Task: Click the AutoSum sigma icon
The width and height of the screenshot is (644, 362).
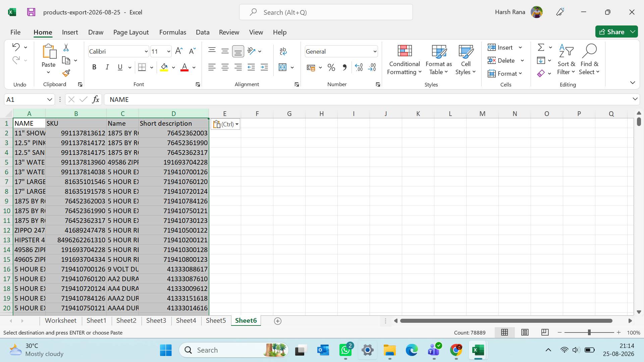Action: click(541, 47)
